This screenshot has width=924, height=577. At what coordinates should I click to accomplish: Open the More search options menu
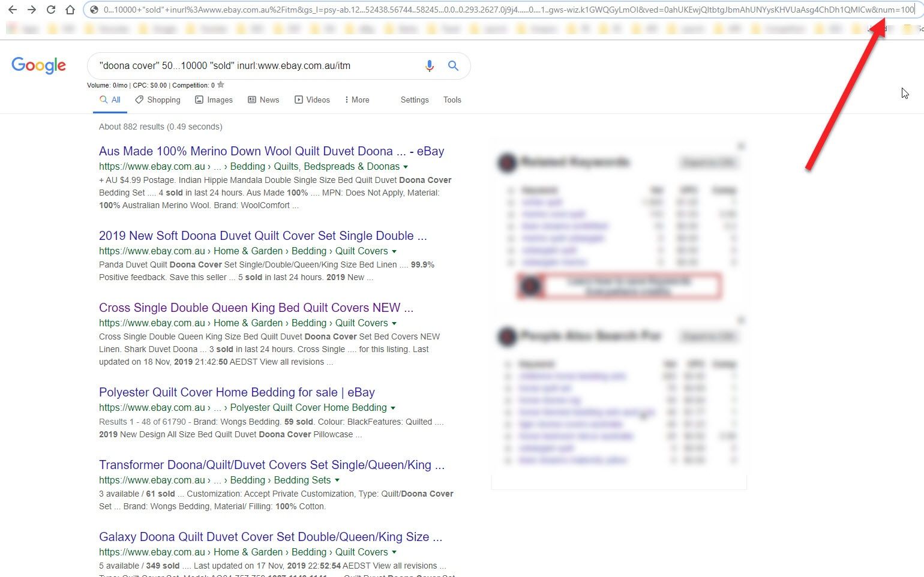(x=357, y=100)
